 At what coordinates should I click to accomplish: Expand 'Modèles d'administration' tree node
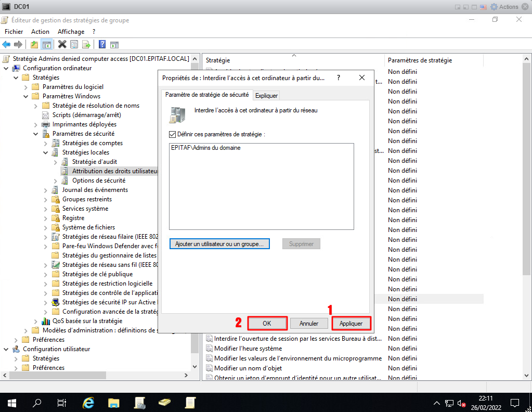(25, 330)
